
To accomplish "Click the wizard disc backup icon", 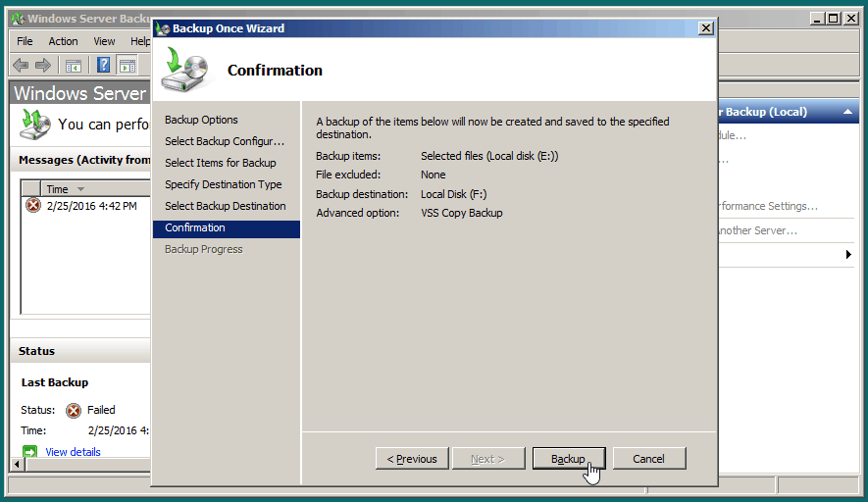I will pyautogui.click(x=185, y=70).
